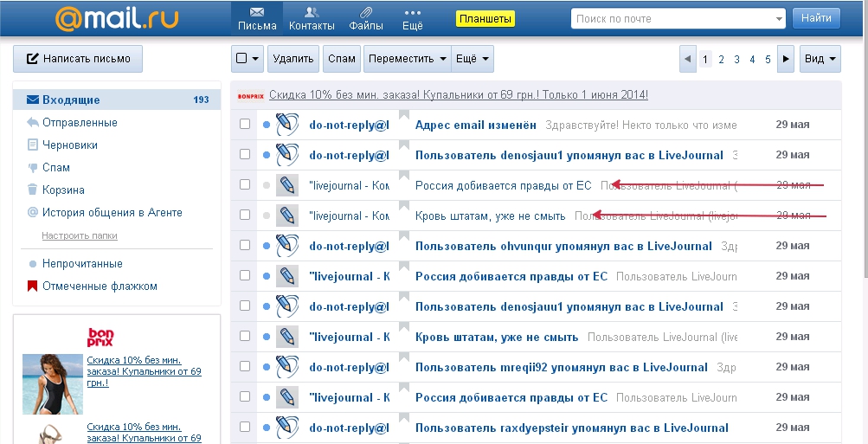The width and height of the screenshot is (868, 444).
Task: Click the Найти search button
Action: (x=816, y=18)
